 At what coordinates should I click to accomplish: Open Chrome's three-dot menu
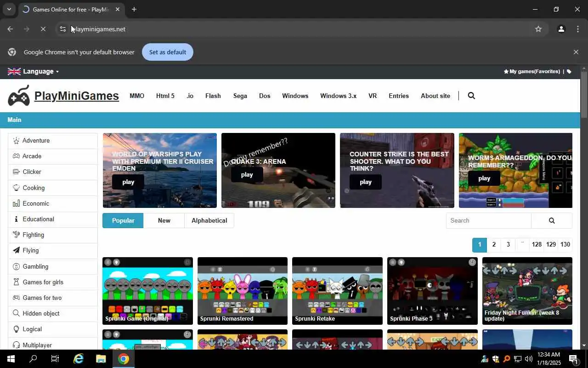[x=578, y=29]
